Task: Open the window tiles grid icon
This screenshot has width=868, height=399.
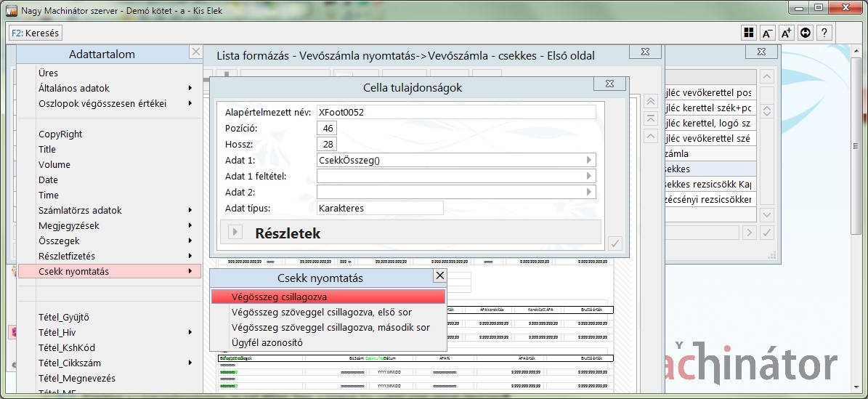Action: pos(749,33)
